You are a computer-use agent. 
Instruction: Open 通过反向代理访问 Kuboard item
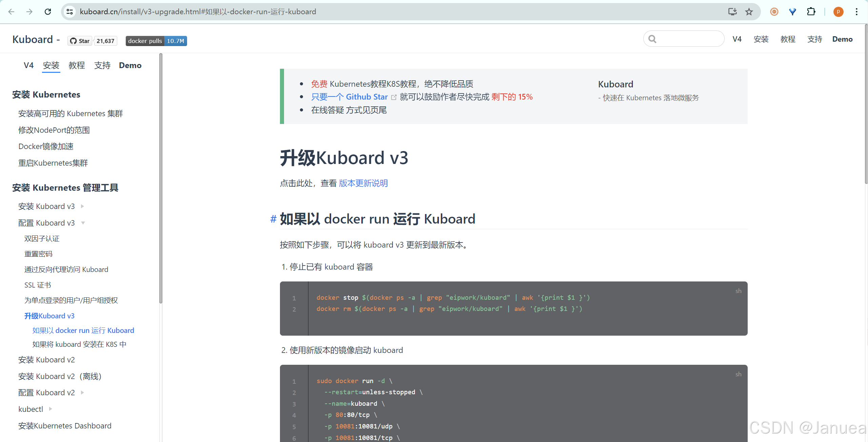(x=66, y=270)
